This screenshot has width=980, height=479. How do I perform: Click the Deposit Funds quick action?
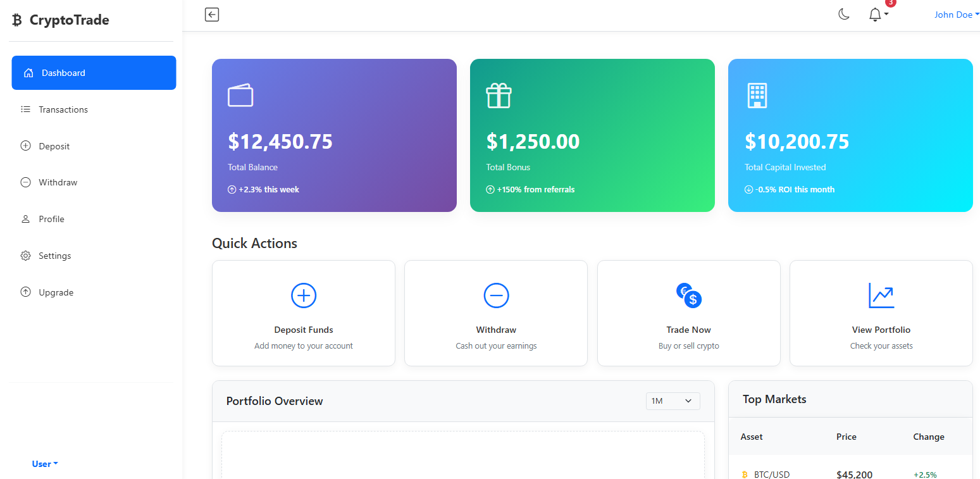[x=303, y=313]
